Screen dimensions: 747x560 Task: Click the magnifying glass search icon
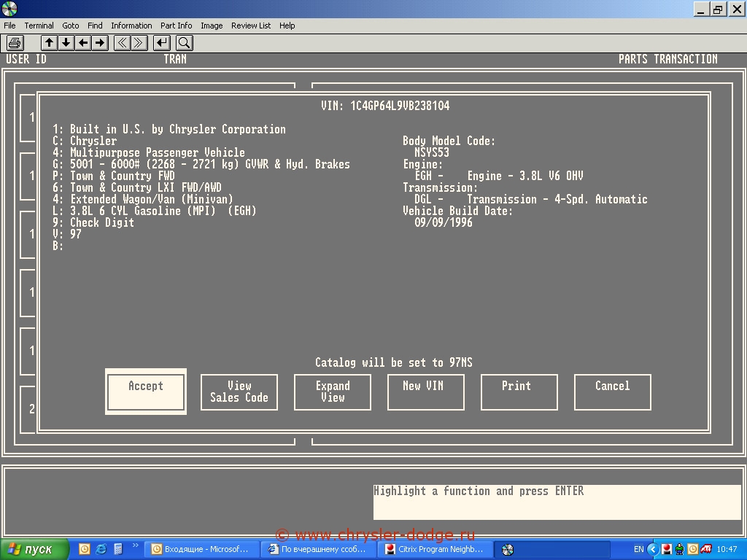click(185, 43)
